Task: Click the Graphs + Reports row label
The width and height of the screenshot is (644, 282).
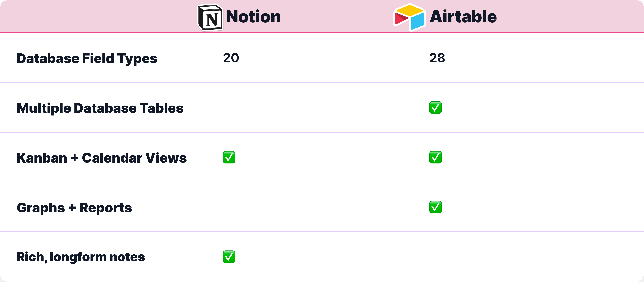Action: [74, 208]
